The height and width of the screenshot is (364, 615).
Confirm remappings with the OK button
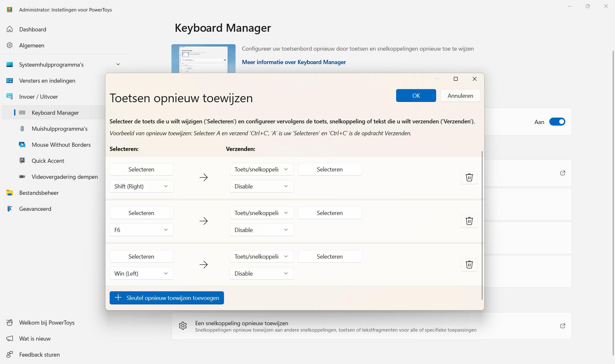click(416, 95)
